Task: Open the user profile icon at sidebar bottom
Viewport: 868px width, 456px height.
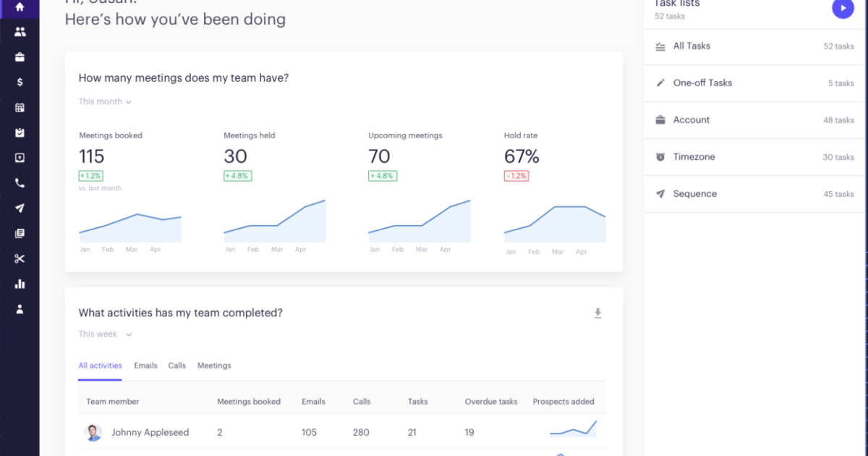Action: (x=19, y=309)
